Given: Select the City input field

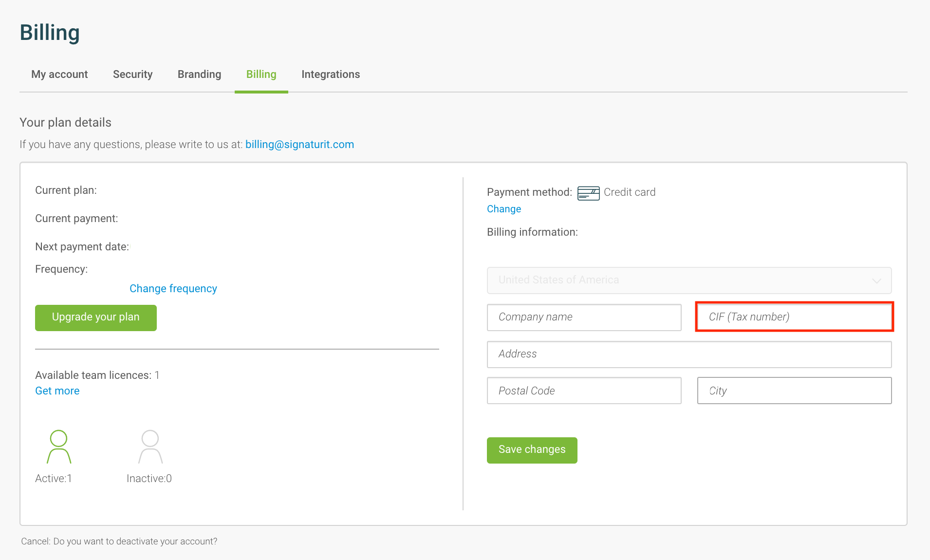Looking at the screenshot, I should 794,391.
